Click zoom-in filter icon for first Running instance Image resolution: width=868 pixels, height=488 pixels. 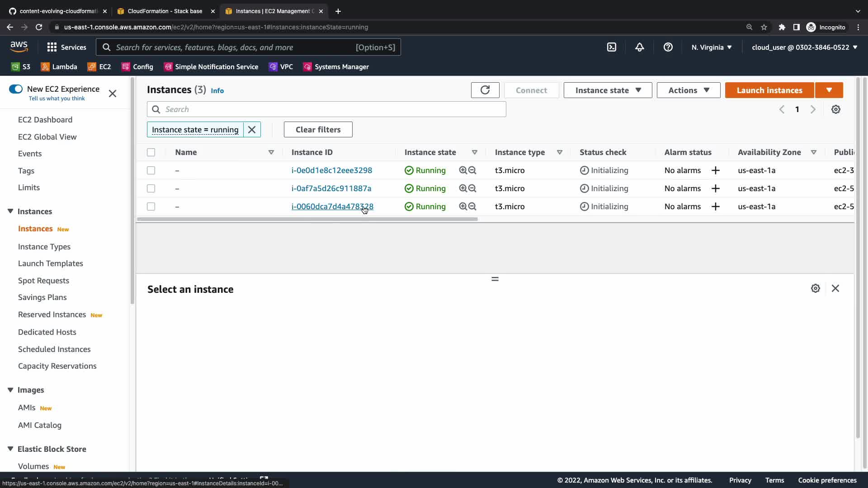[462, 170]
